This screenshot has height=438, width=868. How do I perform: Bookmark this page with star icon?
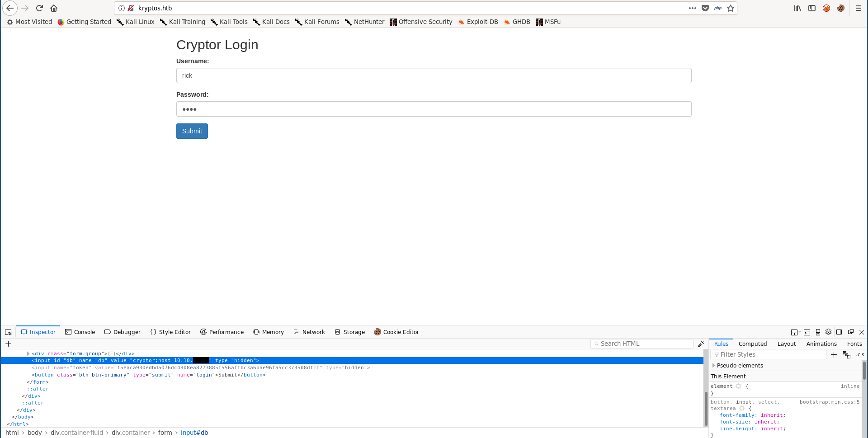pyautogui.click(x=731, y=8)
